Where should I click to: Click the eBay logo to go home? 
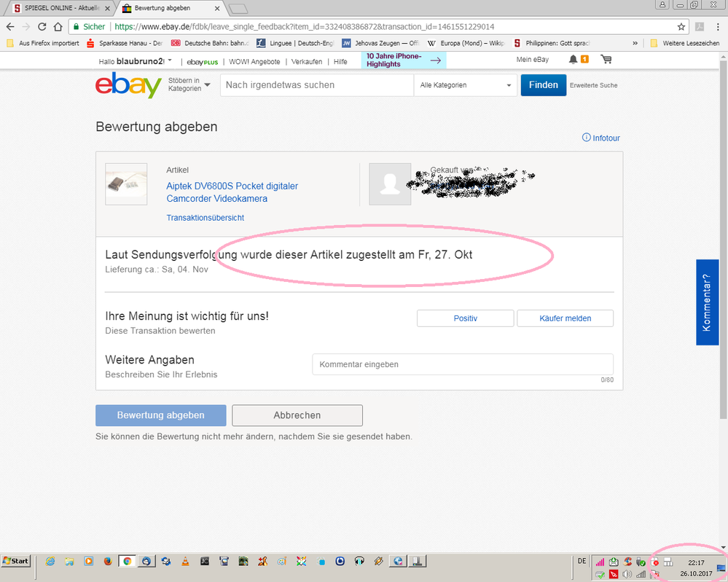click(x=128, y=86)
